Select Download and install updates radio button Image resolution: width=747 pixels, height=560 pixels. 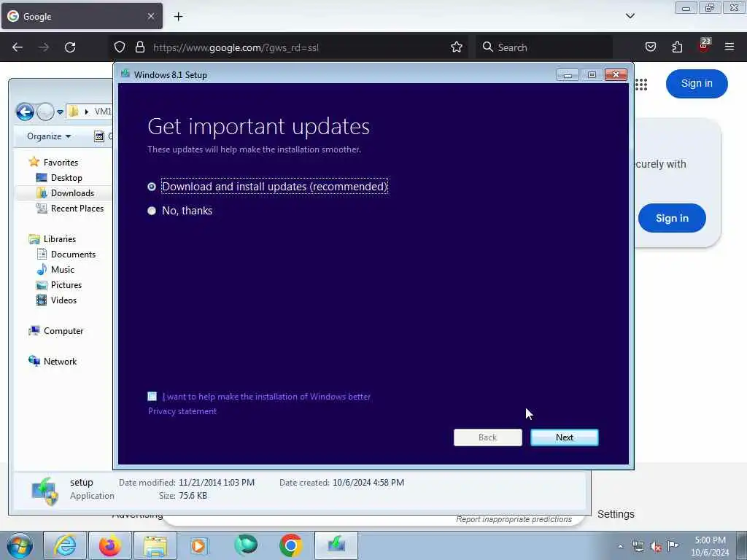point(152,187)
